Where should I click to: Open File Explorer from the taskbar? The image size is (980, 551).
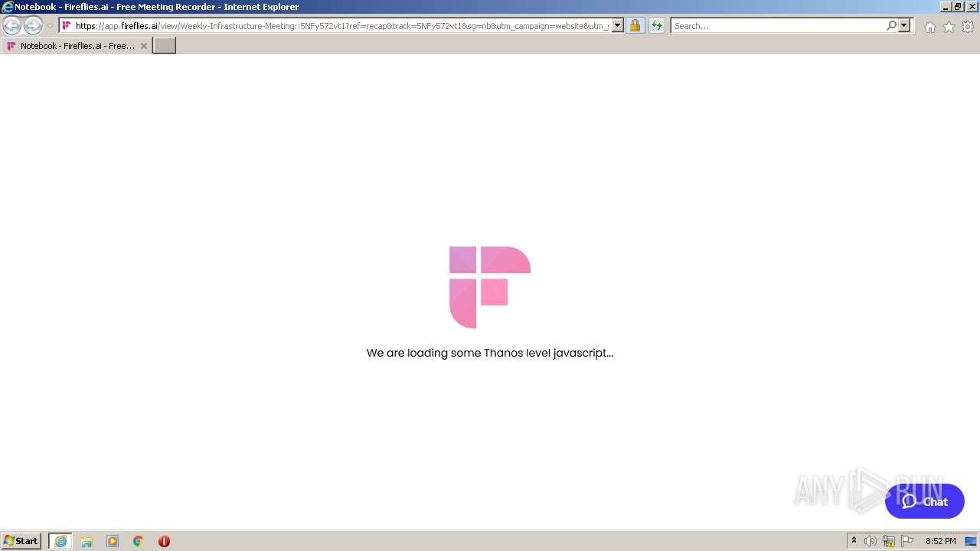coord(87,541)
